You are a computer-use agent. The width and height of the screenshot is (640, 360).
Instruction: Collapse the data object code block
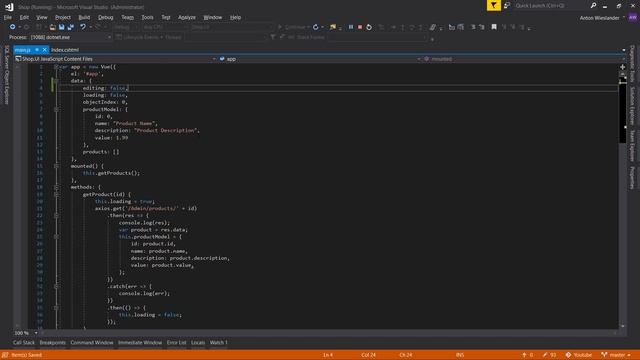click(x=56, y=81)
